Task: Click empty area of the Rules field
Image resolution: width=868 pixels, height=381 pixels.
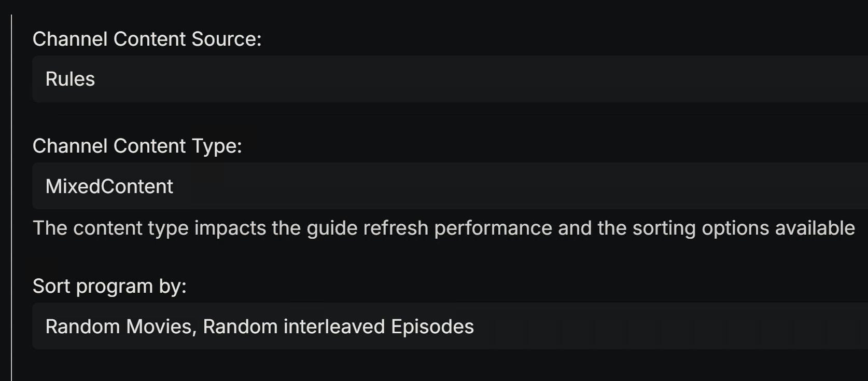Action: [467, 79]
